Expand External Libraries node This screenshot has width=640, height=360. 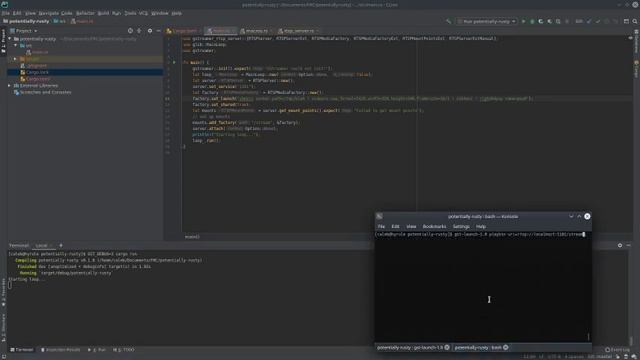click(x=9, y=86)
